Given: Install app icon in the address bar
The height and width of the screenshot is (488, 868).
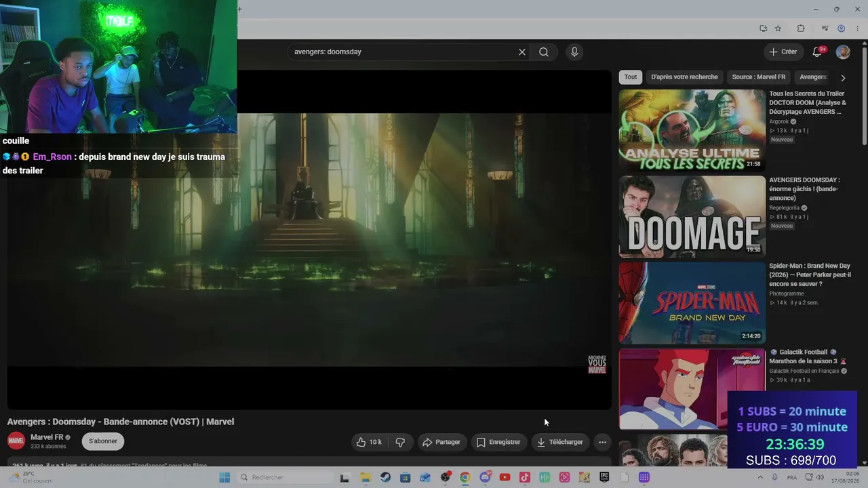Looking at the screenshot, I should (763, 28).
